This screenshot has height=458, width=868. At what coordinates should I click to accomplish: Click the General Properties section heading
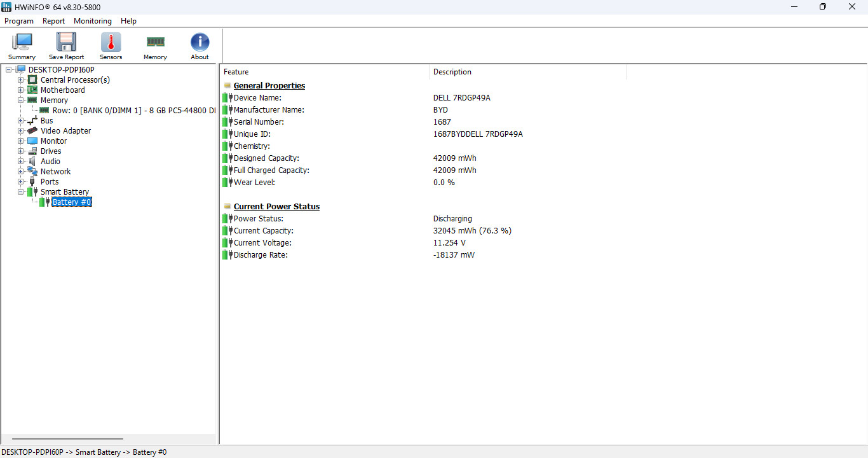click(269, 86)
